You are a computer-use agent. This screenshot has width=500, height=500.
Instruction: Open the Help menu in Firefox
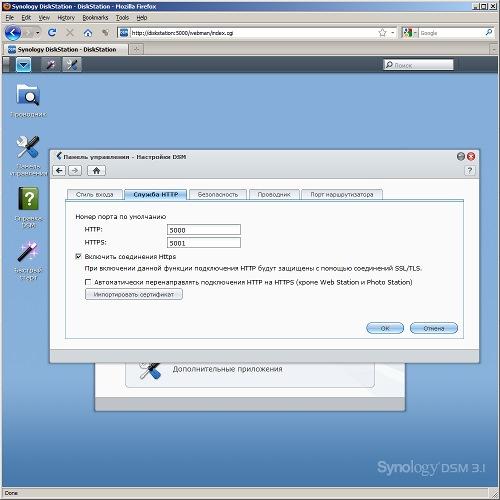tap(142, 18)
